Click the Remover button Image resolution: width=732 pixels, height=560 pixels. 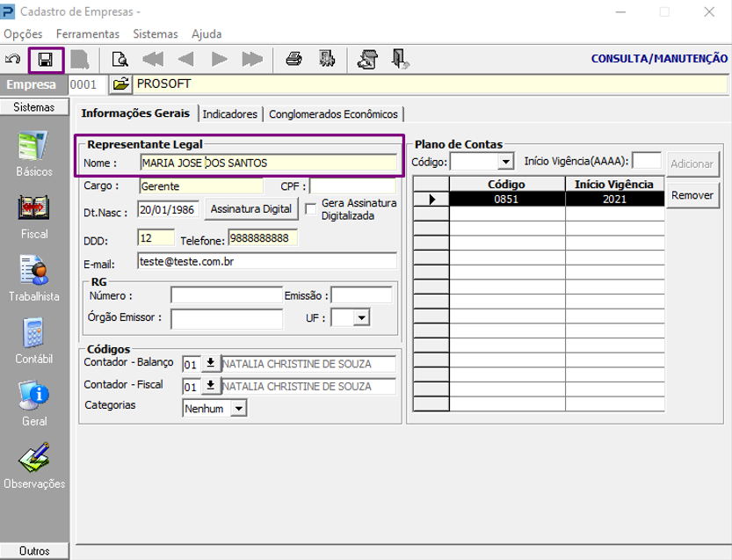coord(692,195)
